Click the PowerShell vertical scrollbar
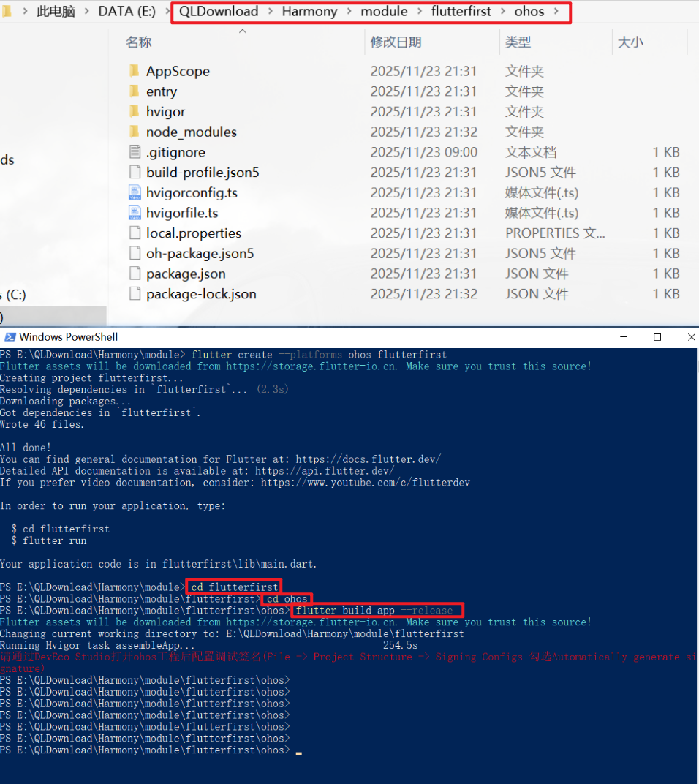This screenshot has height=784, width=699. pos(698,565)
